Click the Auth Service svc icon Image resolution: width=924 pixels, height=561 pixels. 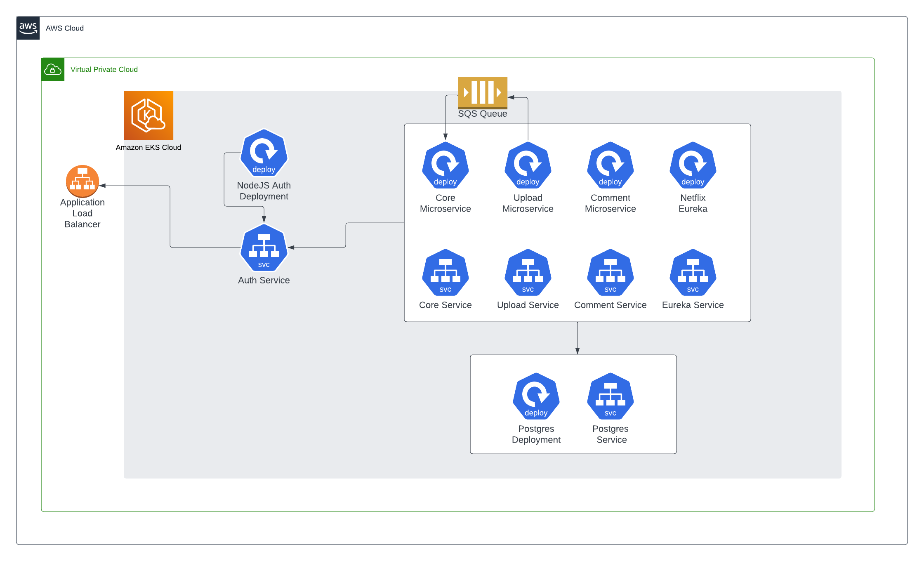tap(264, 248)
